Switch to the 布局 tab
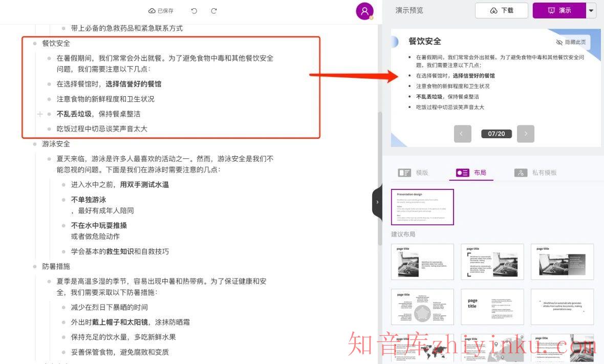 [x=471, y=173]
